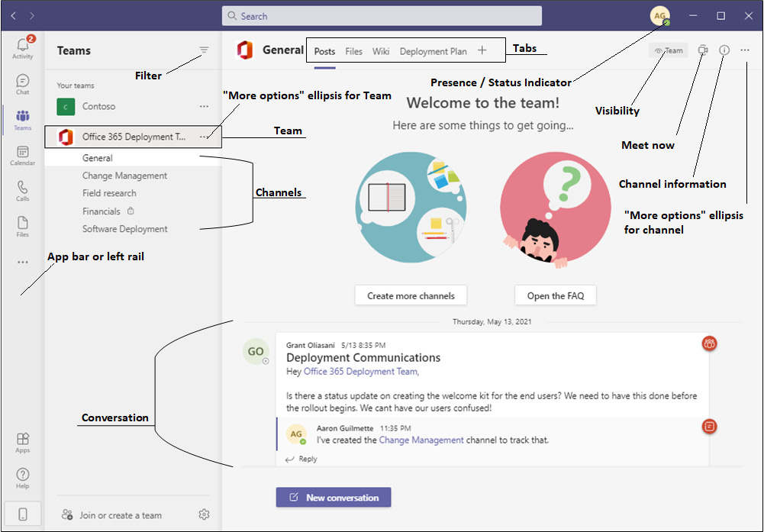The width and height of the screenshot is (764, 532).
Task: Open the manage teams gear icon
Action: [204, 514]
